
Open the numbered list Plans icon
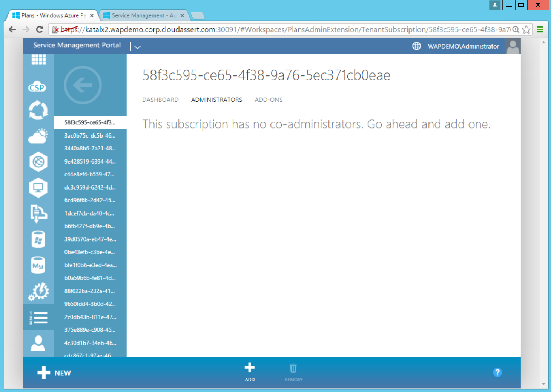pos(38,318)
